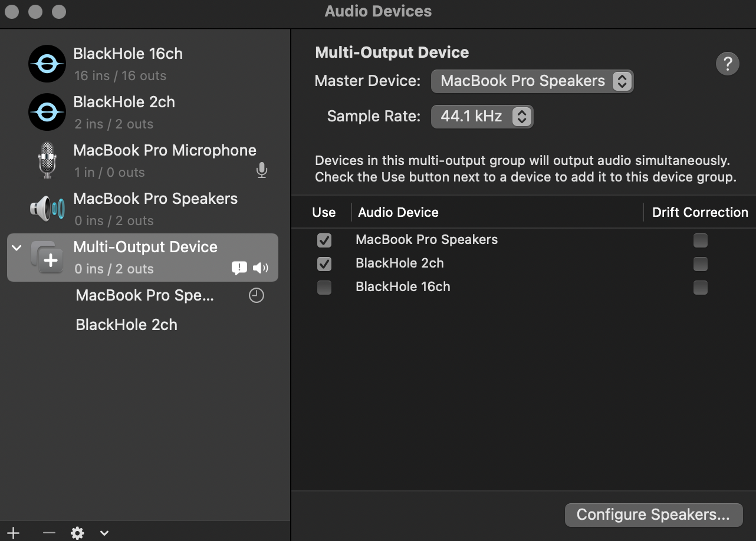Viewport: 756px width, 541px height.
Task: Open the Master Device dropdown
Action: tap(532, 81)
